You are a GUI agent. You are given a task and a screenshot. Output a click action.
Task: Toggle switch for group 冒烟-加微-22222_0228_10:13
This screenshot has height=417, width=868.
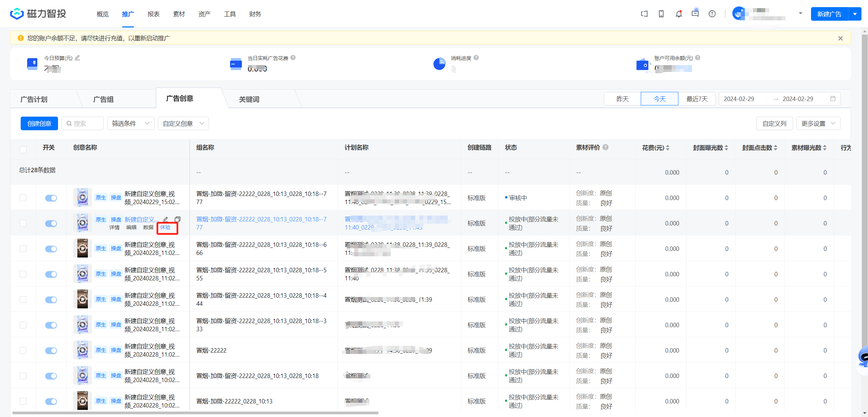(x=51, y=401)
